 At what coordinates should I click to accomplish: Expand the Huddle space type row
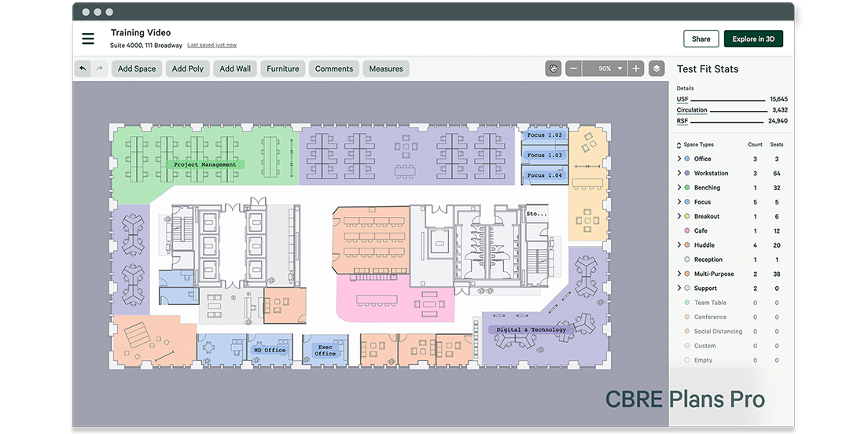(x=679, y=245)
